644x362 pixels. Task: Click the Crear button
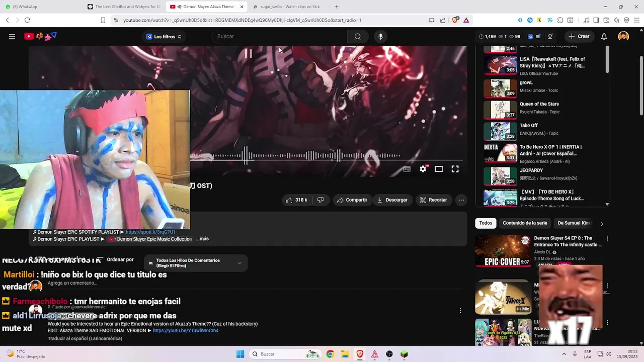tap(579, 36)
